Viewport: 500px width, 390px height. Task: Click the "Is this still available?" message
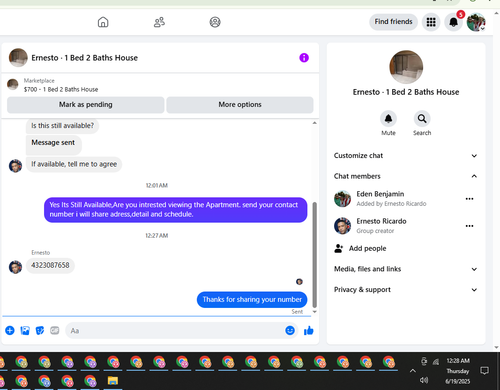(62, 126)
